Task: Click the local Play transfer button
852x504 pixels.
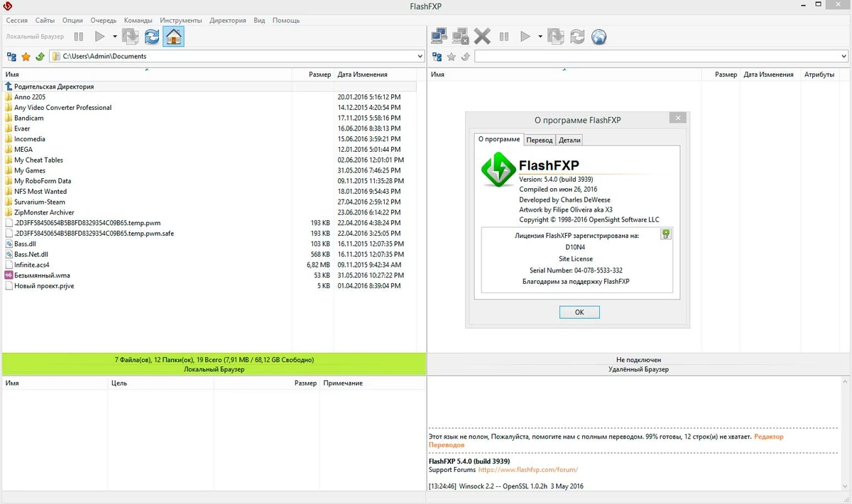Action: pyautogui.click(x=99, y=36)
